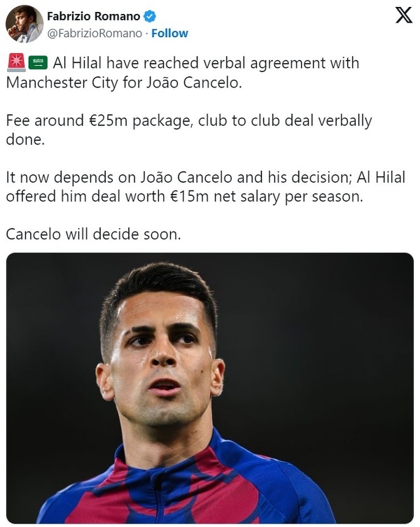Open the attached João Cancelo photo
This screenshot has width=420, height=527.
209,388
